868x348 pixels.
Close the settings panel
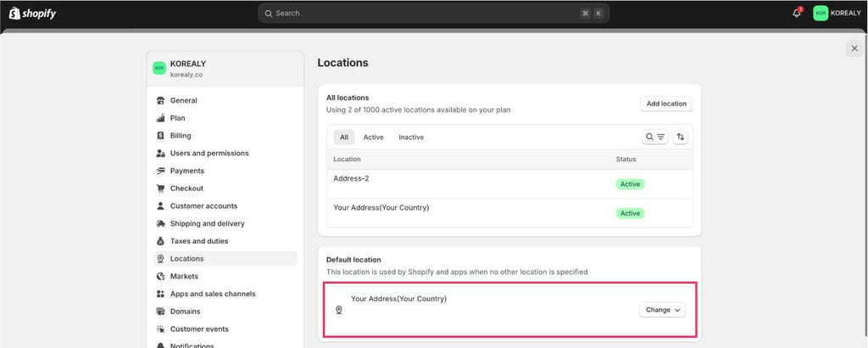click(854, 48)
